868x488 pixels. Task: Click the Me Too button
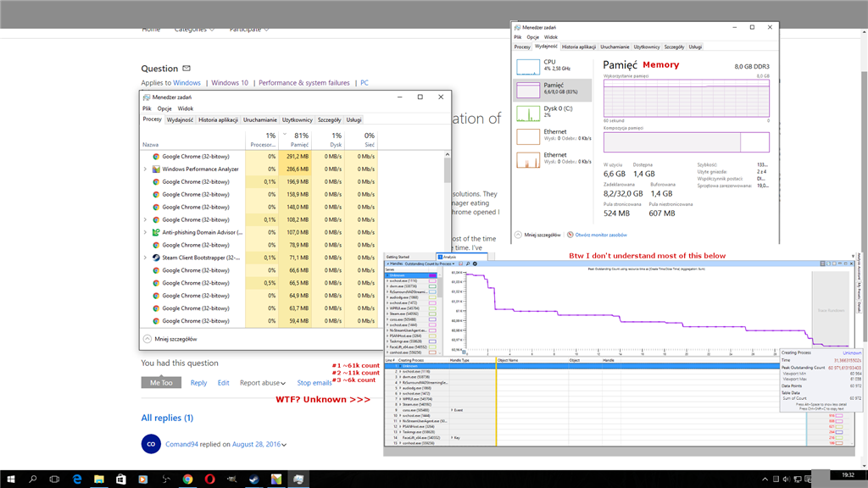point(161,383)
